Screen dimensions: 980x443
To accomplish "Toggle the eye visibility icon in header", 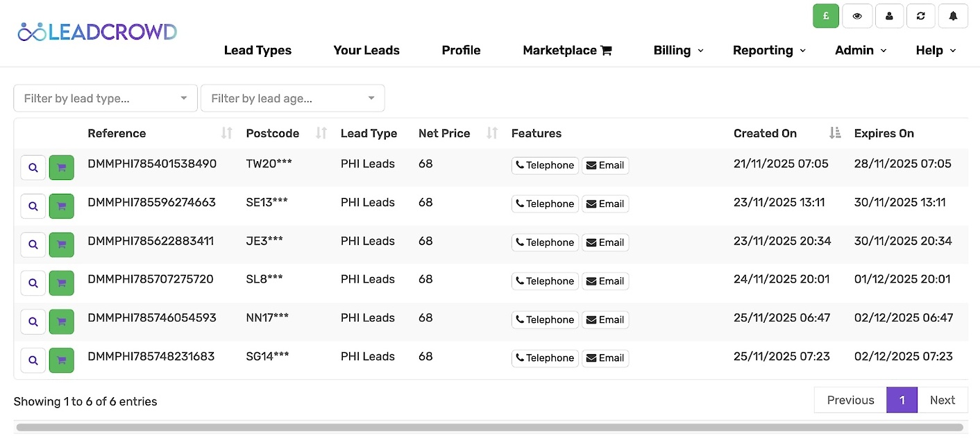I will pos(857,16).
